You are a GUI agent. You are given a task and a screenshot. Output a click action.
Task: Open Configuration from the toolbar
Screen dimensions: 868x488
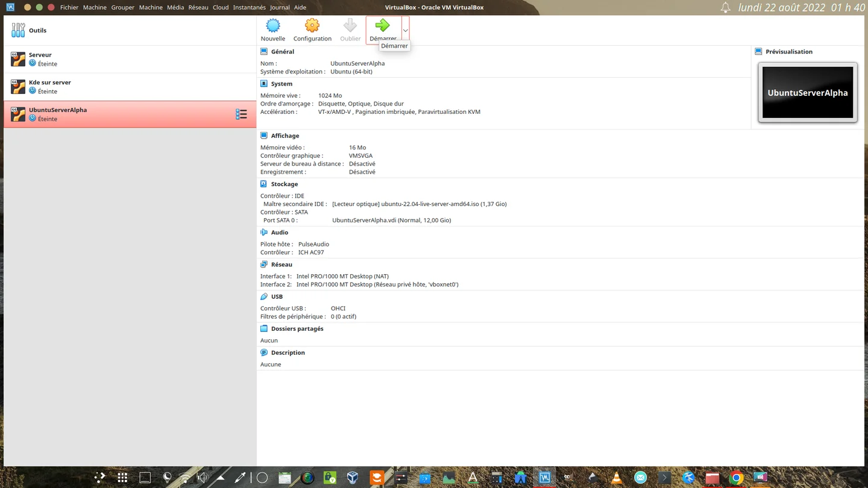312,30
